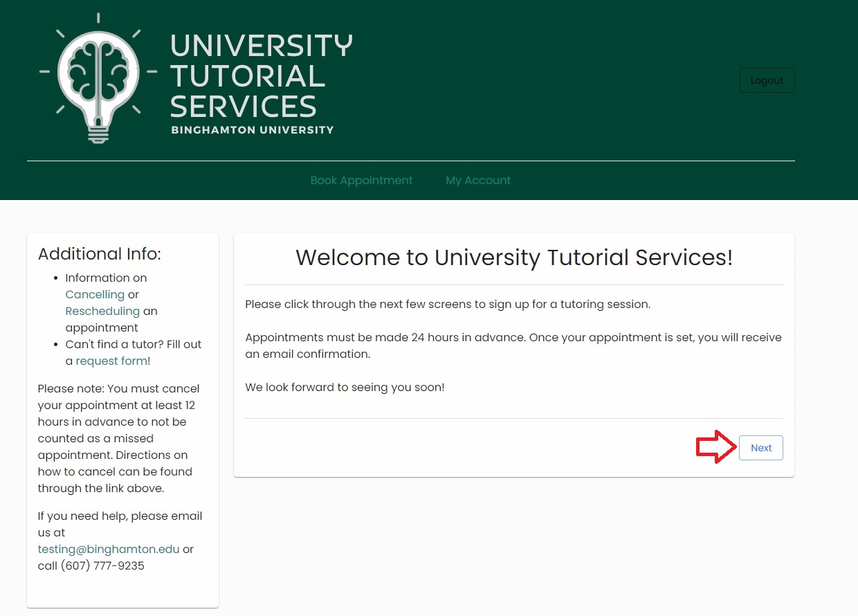Select the phone number (607) 777-9235

click(111, 565)
